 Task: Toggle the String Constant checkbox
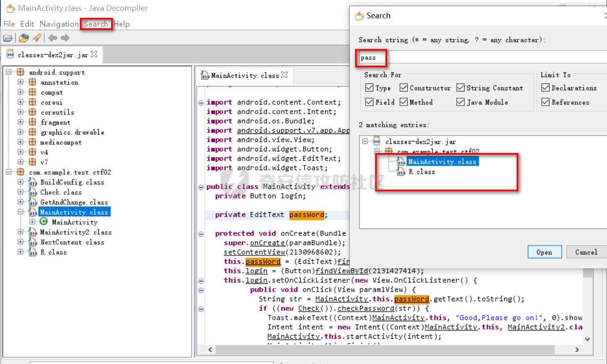pos(460,88)
